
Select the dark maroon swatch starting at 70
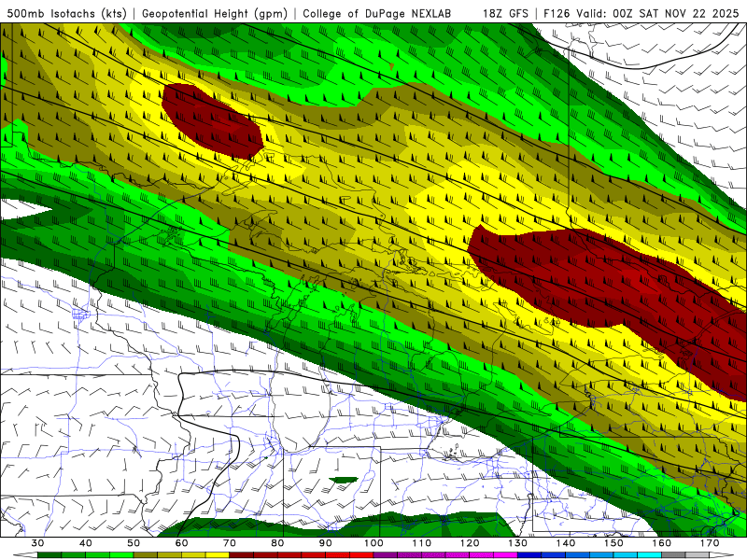tap(242, 555)
